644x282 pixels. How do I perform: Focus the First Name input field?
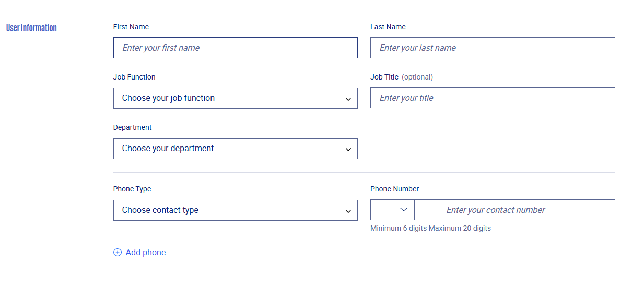(236, 48)
